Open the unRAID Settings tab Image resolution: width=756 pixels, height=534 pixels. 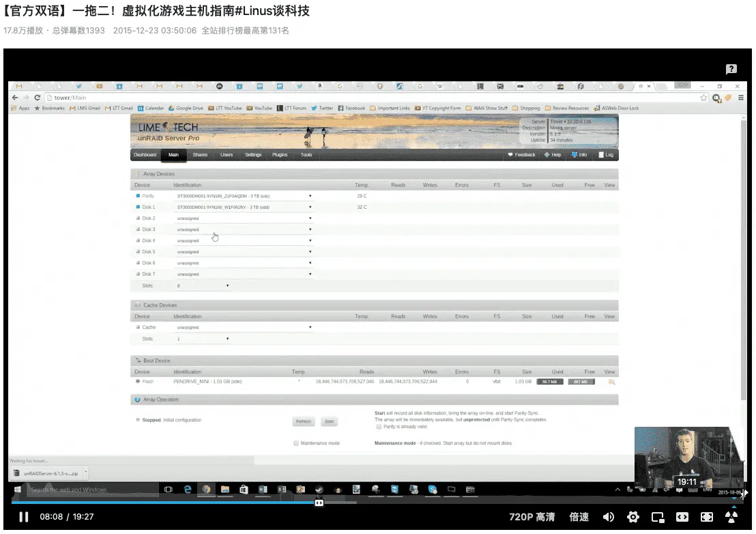(253, 155)
